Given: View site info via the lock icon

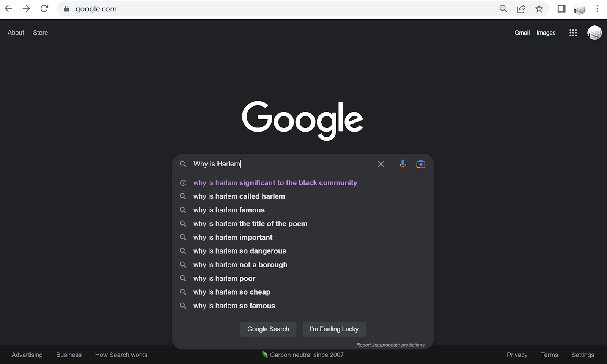Looking at the screenshot, I should tap(67, 9).
